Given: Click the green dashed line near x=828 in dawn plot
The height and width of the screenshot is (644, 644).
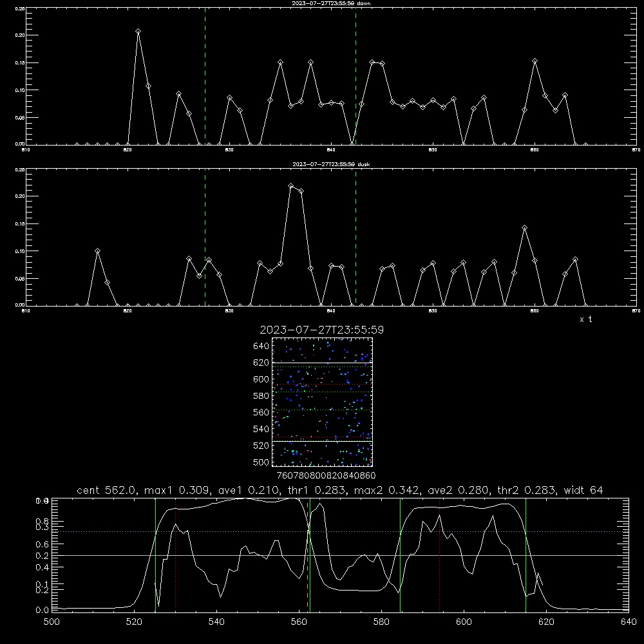Looking at the screenshot, I should [x=205, y=78].
